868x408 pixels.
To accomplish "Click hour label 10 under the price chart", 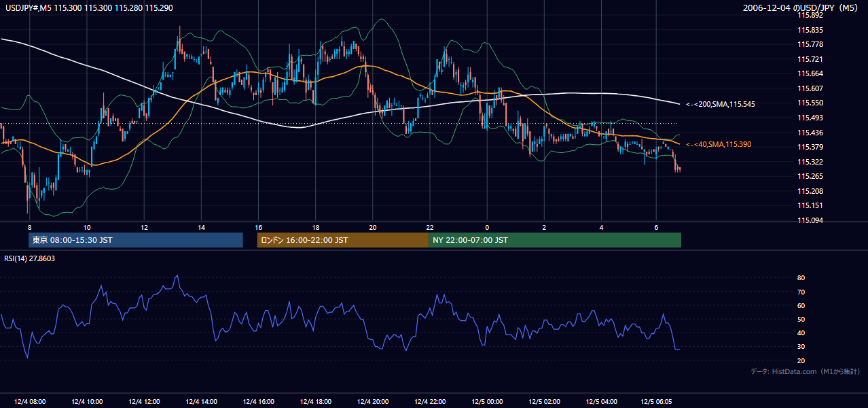I will (87, 227).
